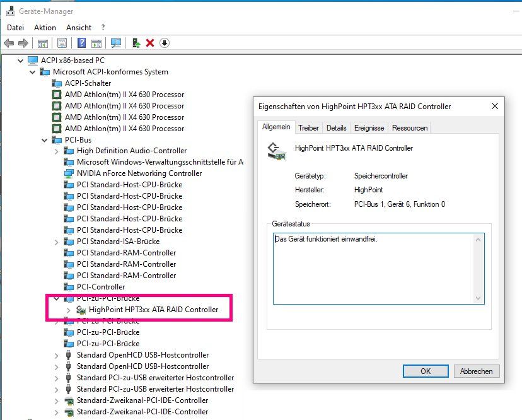The width and height of the screenshot is (522, 420).
Task: Click the network icon of NVIDIA nForce Networking Controller
Action: tap(69, 173)
